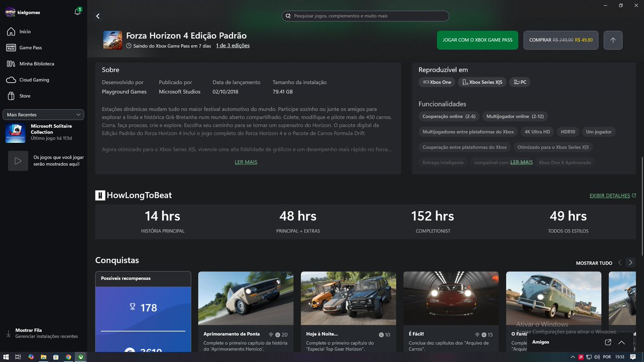Screen dimensions: 644x362
Task: Click Otimizado para o Xbox Series X|S tag
Action: [x=553, y=147]
